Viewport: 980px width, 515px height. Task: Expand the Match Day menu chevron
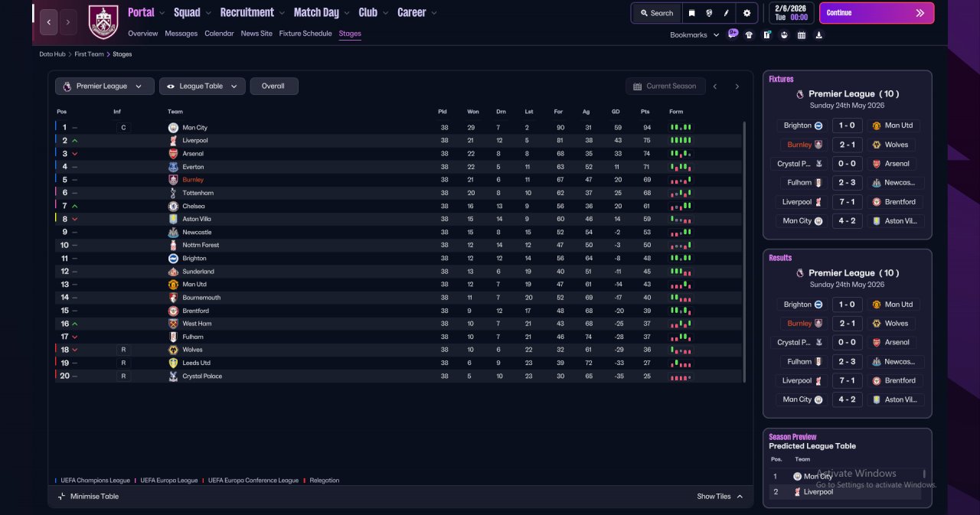[x=347, y=13]
